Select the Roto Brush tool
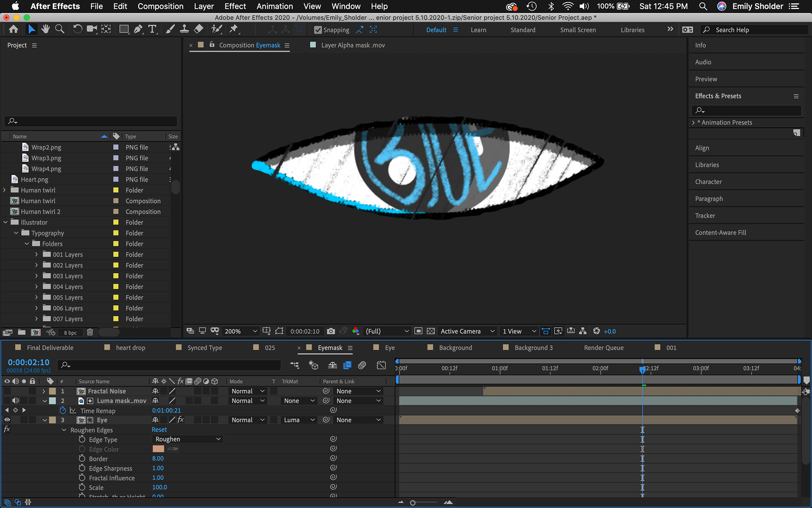This screenshot has height=508, width=812. click(217, 29)
